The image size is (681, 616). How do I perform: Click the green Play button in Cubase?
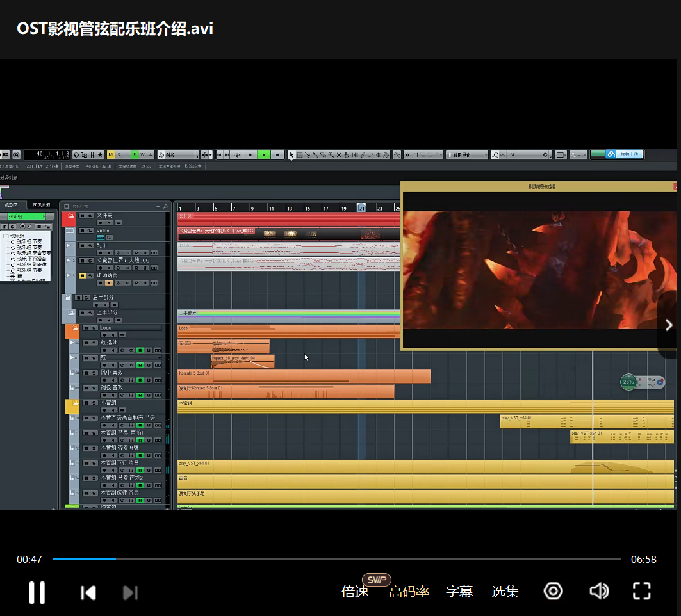coord(264,154)
